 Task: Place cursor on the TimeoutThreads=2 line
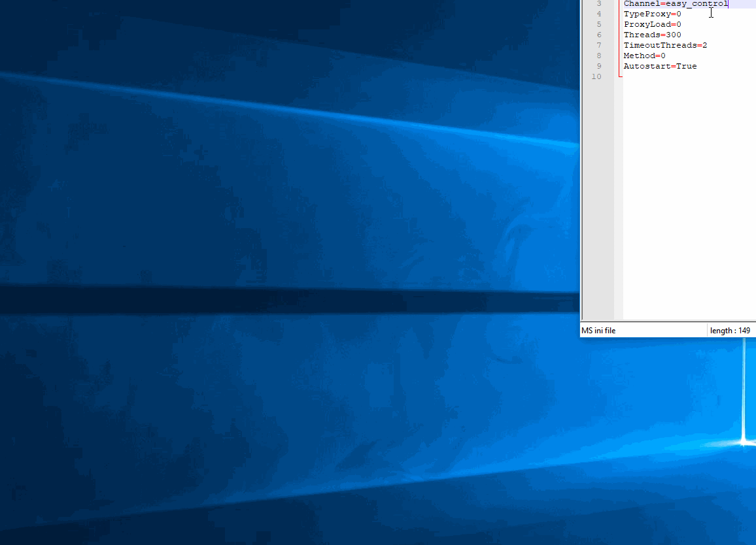[x=665, y=45]
